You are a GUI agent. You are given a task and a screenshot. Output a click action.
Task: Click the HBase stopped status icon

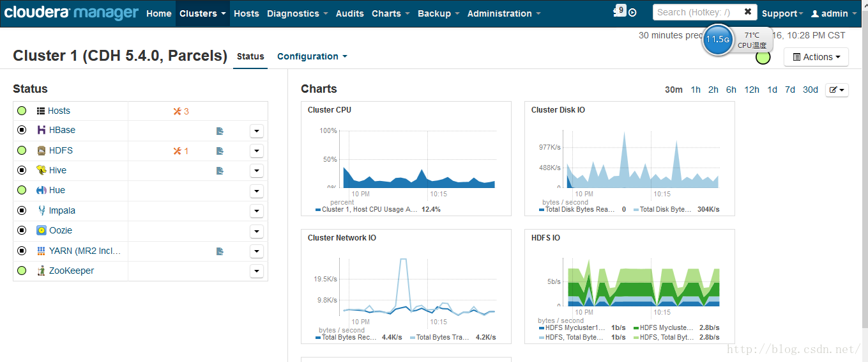click(22, 130)
